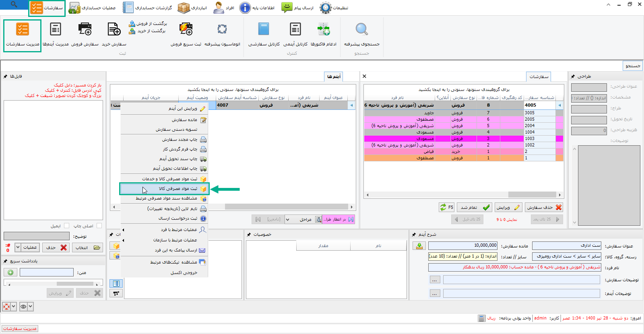Click the سفارش خرید (purchase order) icon
644x334 pixels.
pyautogui.click(x=114, y=30)
